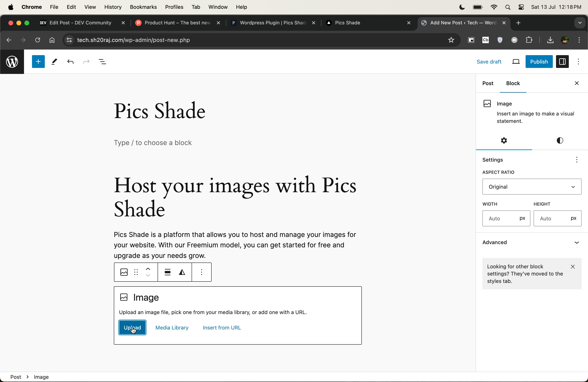Go to the browser home page
The image size is (588, 382).
point(52,40)
